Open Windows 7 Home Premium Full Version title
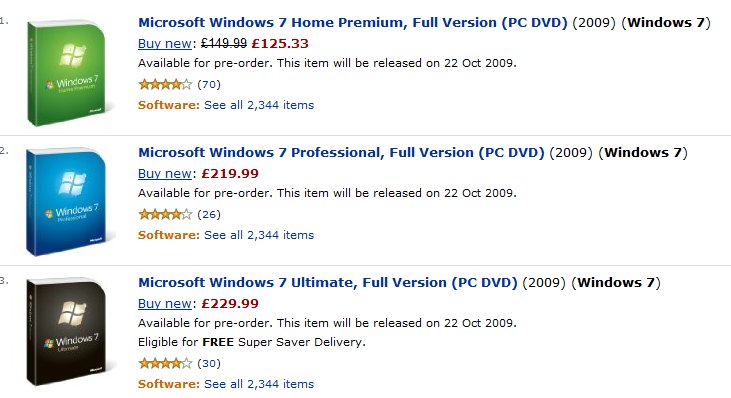The height and width of the screenshot is (398, 731). 353,22
